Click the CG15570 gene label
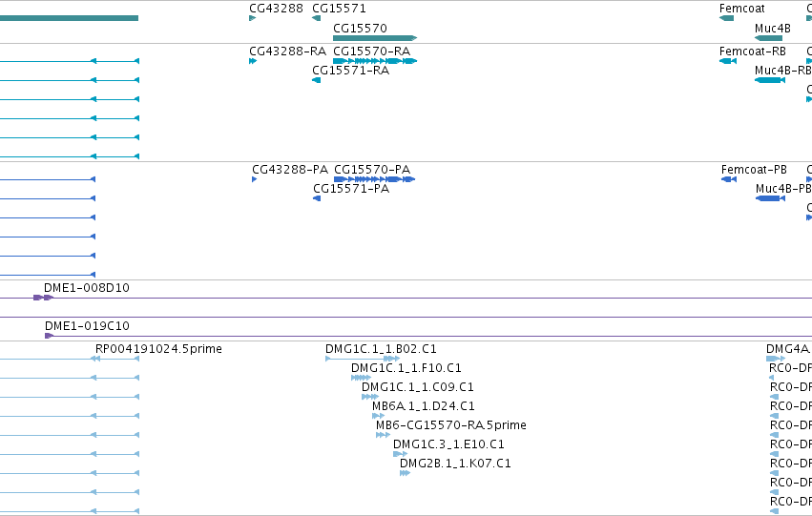The image size is (812, 516). tap(360, 28)
